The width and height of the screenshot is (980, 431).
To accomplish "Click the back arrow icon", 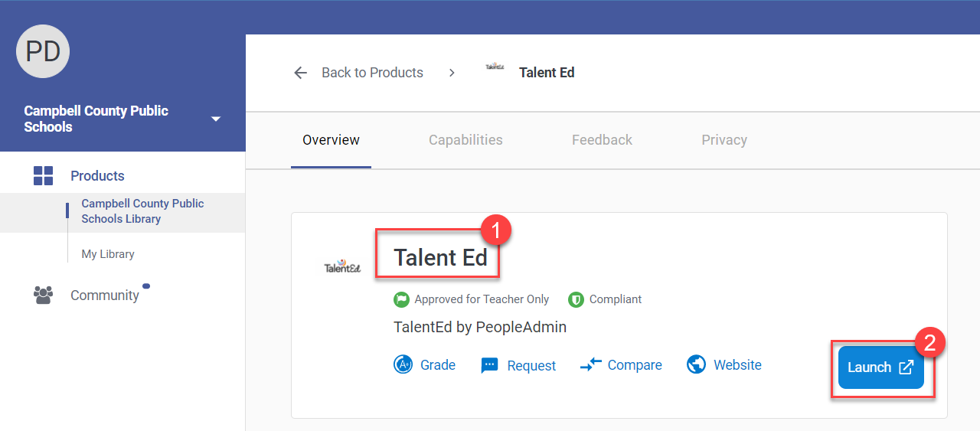I will (301, 73).
